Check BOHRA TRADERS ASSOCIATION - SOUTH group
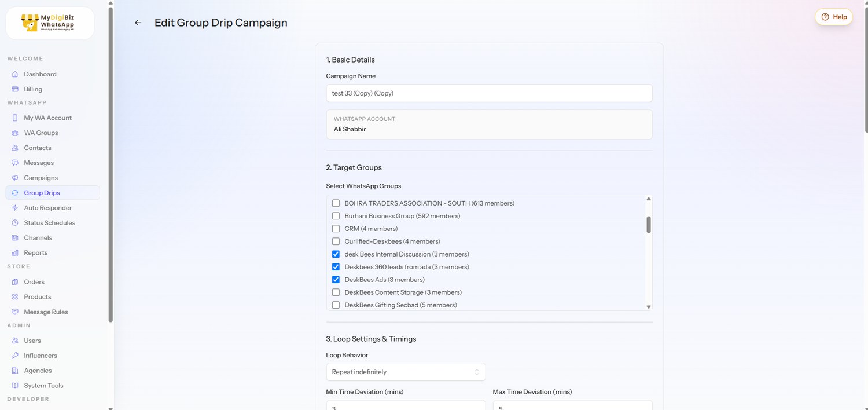Image resolution: width=868 pixels, height=410 pixels. click(x=336, y=203)
